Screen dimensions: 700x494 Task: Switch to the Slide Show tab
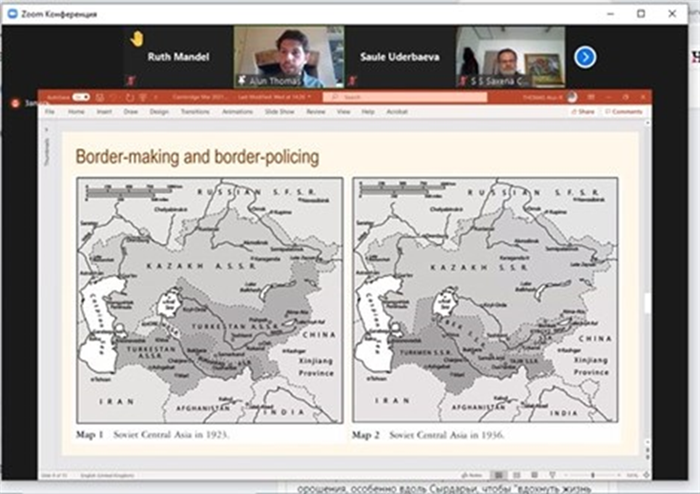[282, 112]
